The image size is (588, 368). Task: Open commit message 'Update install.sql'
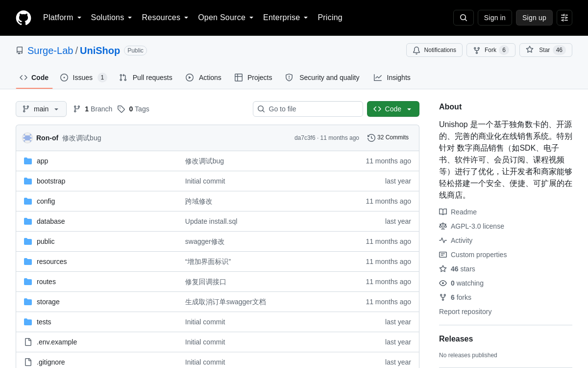point(211,221)
